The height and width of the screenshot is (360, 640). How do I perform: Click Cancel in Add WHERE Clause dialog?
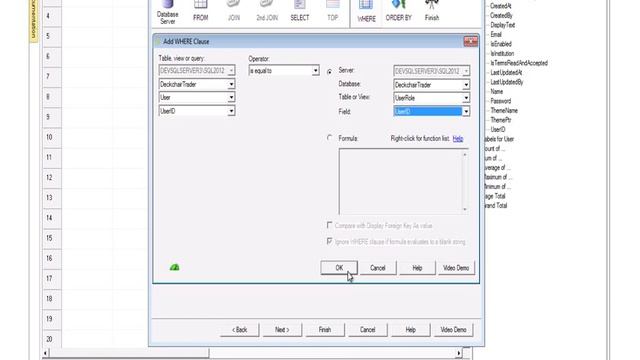(378, 268)
